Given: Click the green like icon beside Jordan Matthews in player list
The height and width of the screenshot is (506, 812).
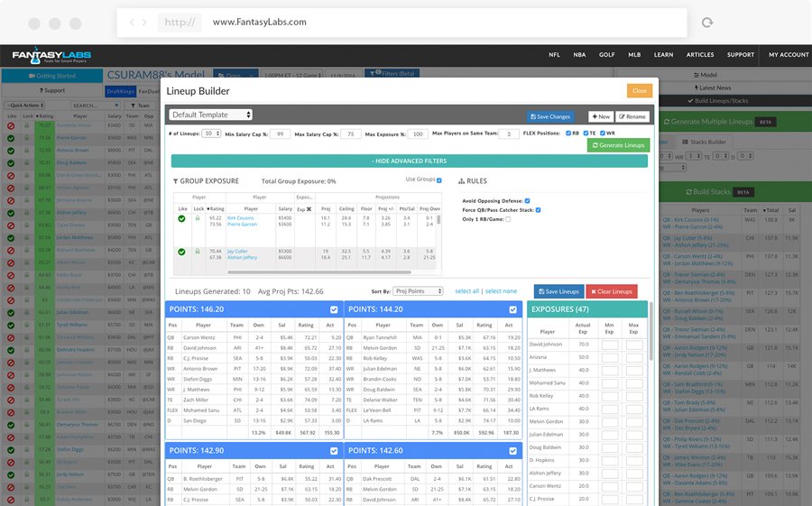Looking at the screenshot, I should click(11, 238).
